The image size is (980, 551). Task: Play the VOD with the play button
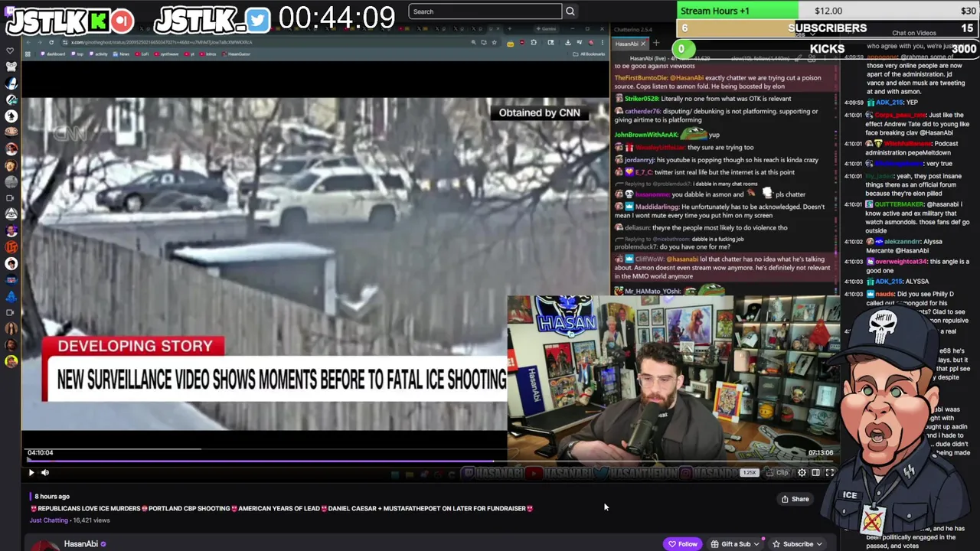click(x=31, y=472)
